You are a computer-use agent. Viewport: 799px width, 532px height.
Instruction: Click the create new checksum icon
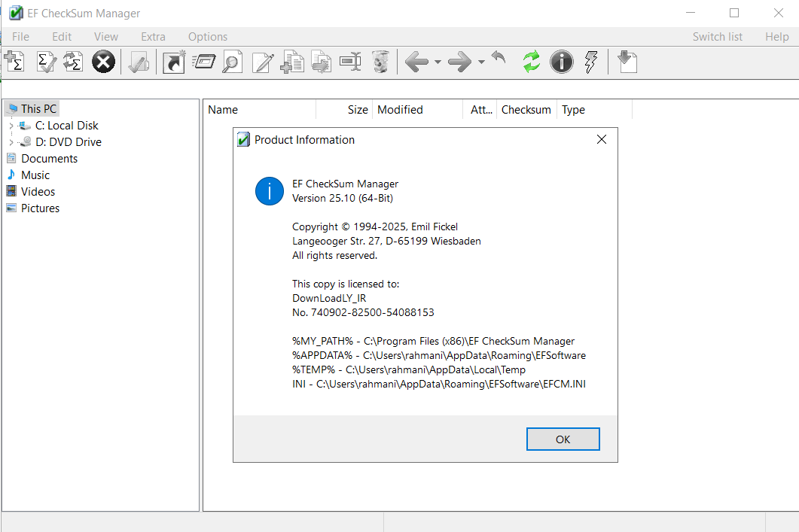(x=15, y=62)
